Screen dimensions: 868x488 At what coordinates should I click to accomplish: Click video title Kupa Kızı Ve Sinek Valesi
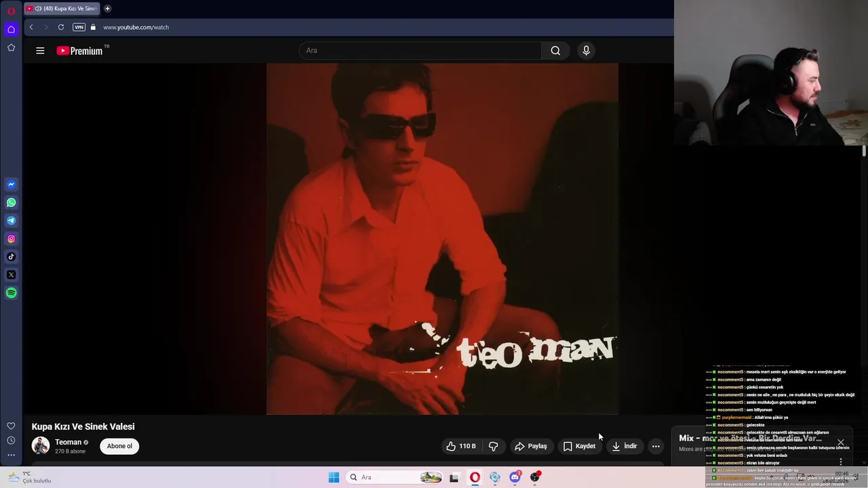(x=83, y=426)
